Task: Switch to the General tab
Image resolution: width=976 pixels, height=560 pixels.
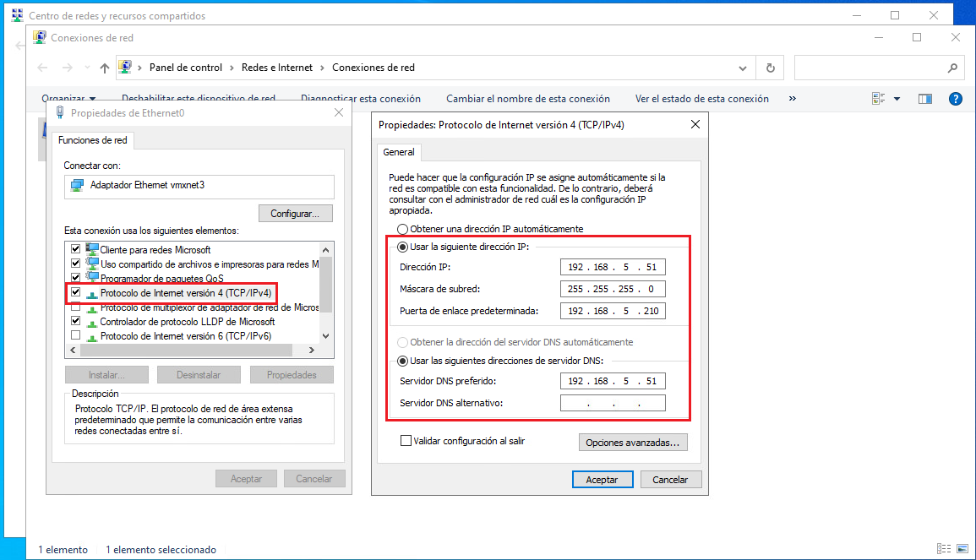Action: click(x=399, y=153)
